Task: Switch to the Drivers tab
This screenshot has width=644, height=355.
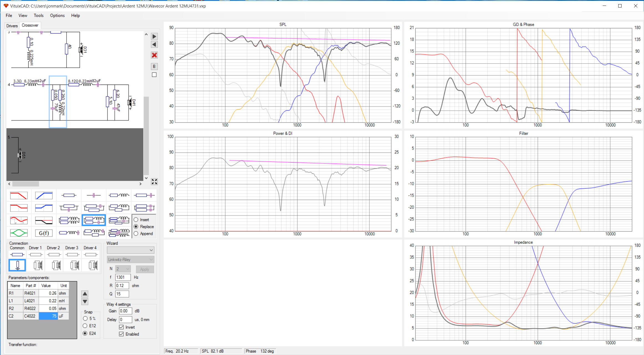Action: pyautogui.click(x=12, y=26)
